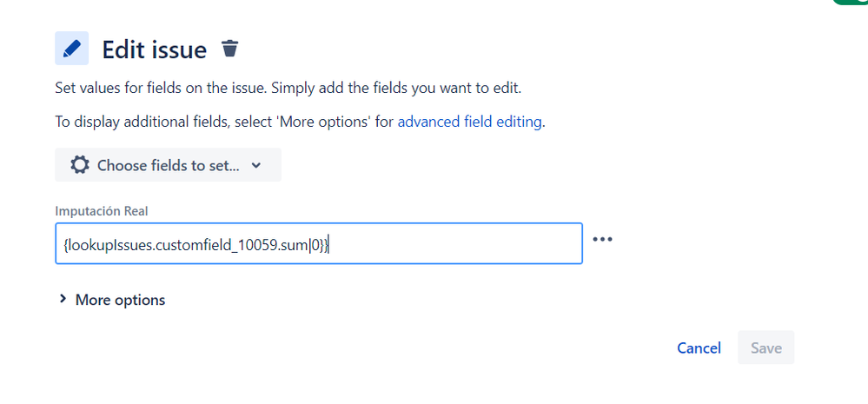Expand More options with its arrow
Screen dimensions: 868x404
tap(63, 299)
